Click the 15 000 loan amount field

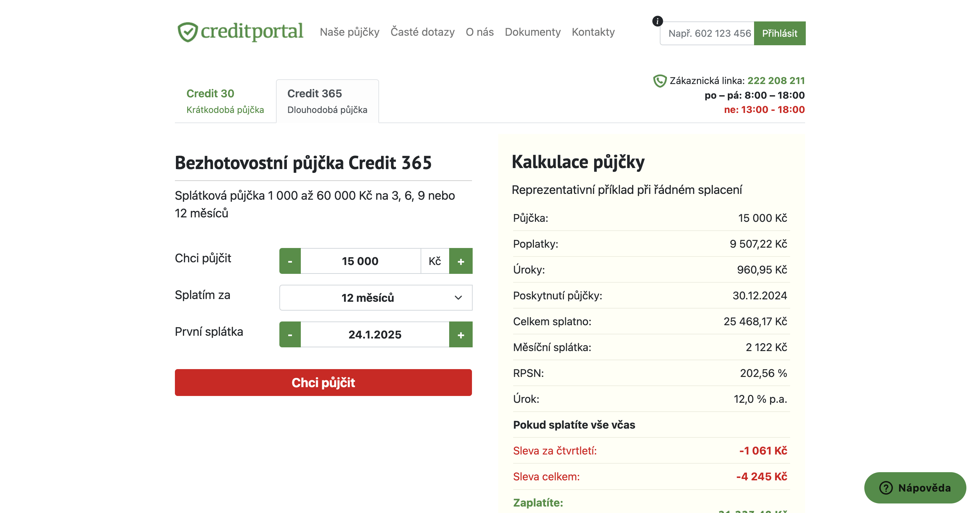[360, 261]
